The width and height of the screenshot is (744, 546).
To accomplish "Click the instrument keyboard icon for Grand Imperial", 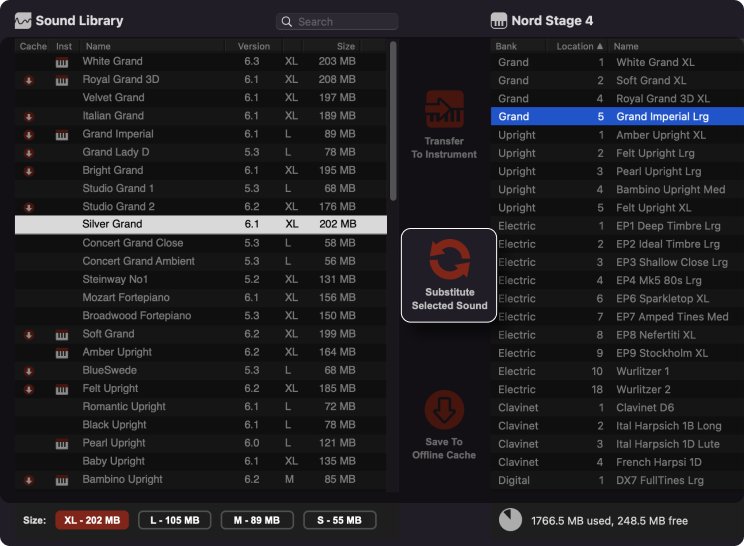I will click(62, 135).
